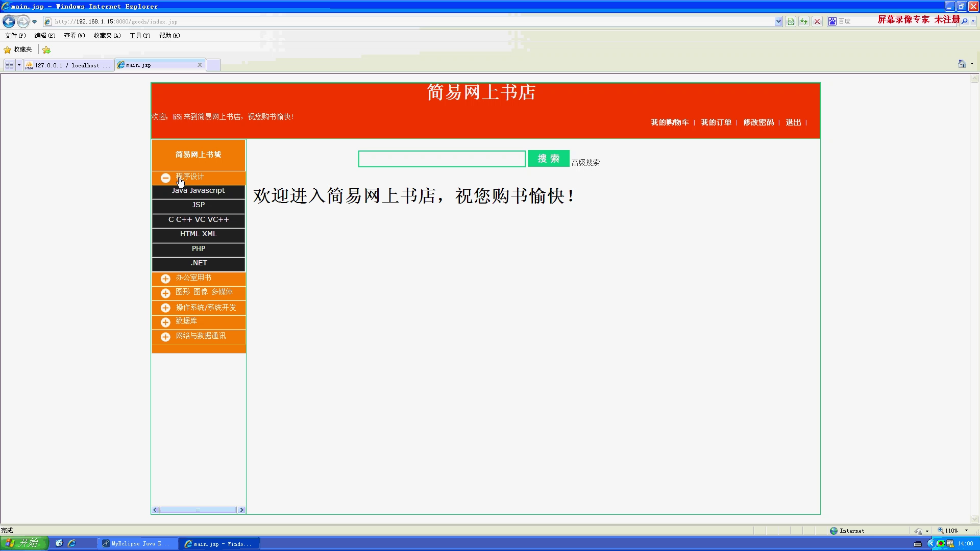
Task: Open the recent pages dropdown arrow
Action: (x=34, y=22)
